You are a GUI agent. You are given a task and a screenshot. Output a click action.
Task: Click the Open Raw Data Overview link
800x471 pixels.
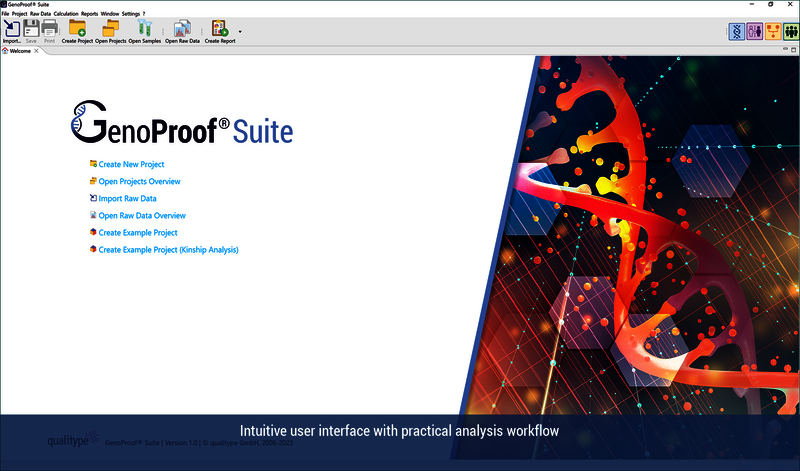coord(142,216)
